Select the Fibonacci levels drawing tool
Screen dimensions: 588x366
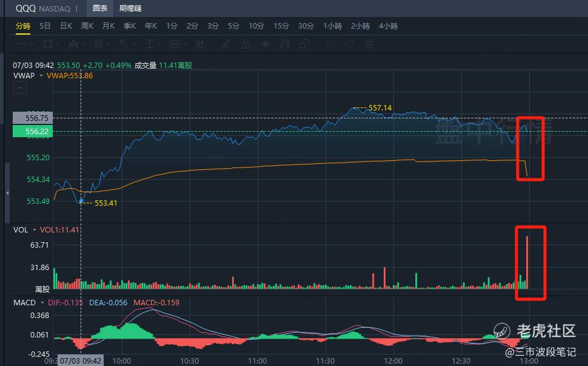pyautogui.click(x=99, y=44)
